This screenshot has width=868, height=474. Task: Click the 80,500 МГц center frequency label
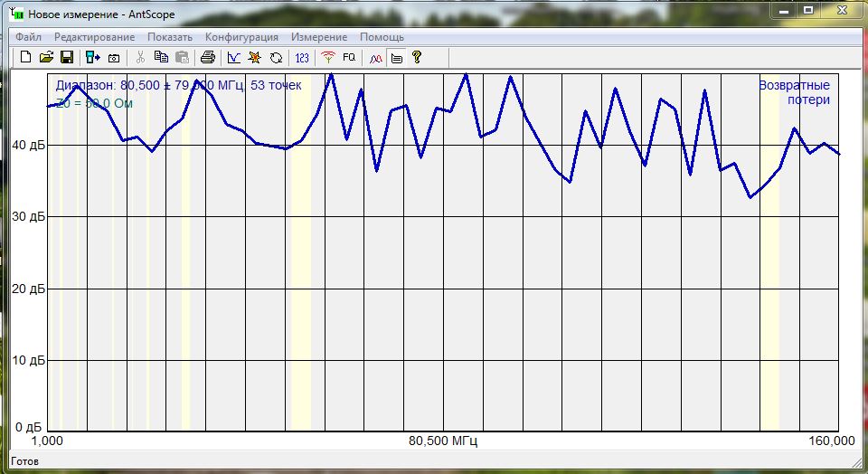click(443, 441)
